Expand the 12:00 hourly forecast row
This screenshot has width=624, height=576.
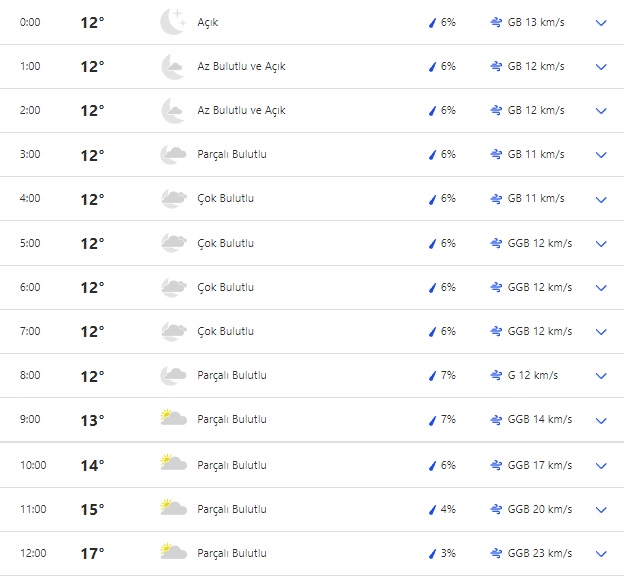tap(601, 553)
